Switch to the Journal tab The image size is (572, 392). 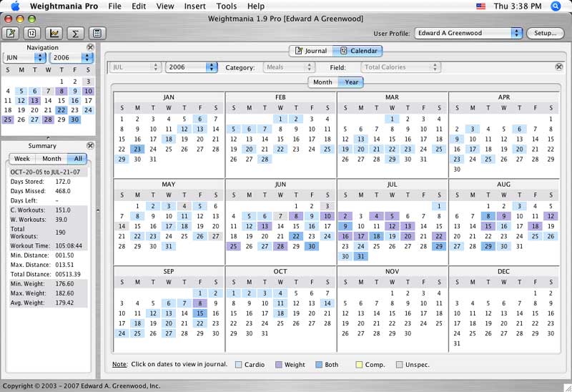click(311, 51)
